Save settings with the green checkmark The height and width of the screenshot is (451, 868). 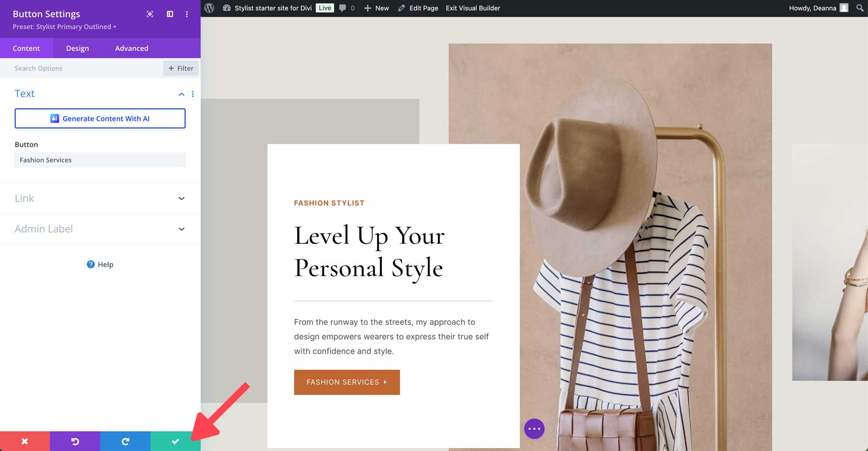coord(175,441)
